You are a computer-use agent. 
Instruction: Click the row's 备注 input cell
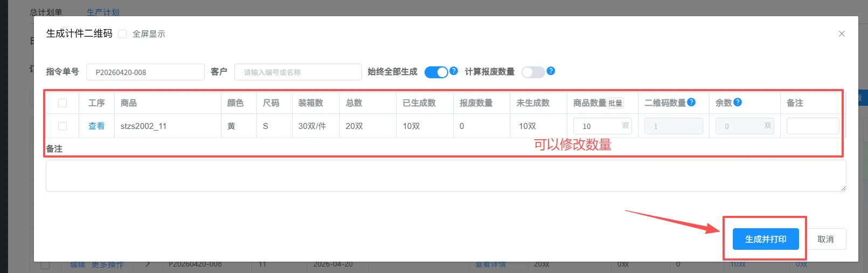813,126
